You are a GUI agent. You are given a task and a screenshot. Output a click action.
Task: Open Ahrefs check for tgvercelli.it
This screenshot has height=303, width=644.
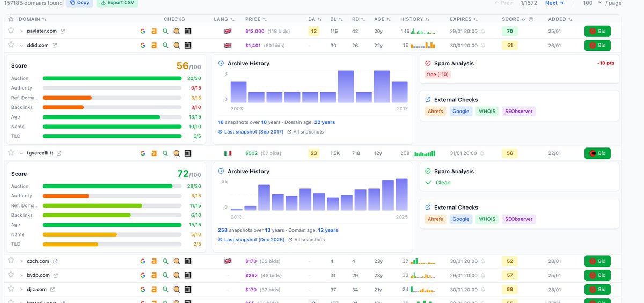154,153
